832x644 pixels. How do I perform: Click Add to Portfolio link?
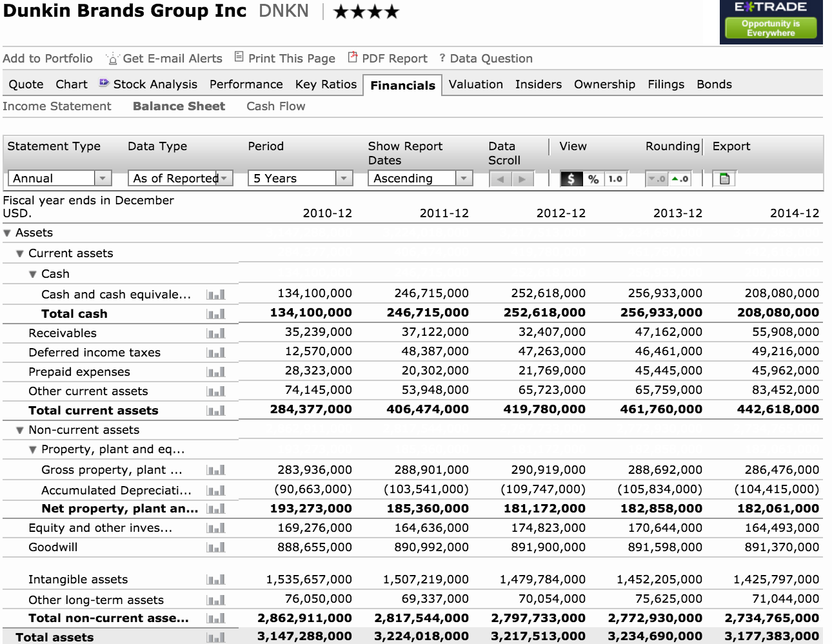[x=48, y=59]
